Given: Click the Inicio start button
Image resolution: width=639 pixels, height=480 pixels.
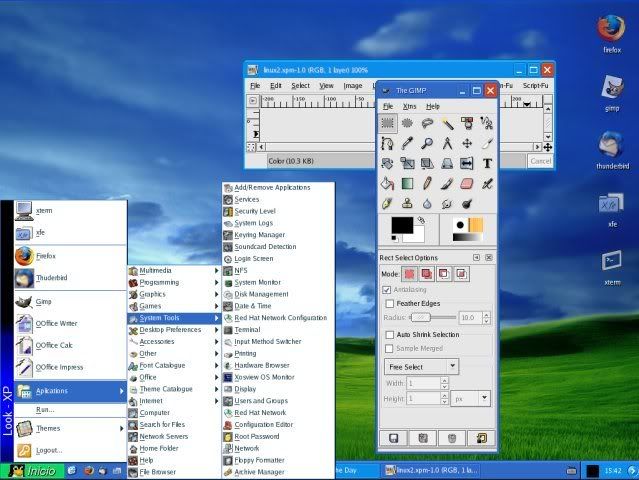Looking at the screenshot, I should [33, 471].
